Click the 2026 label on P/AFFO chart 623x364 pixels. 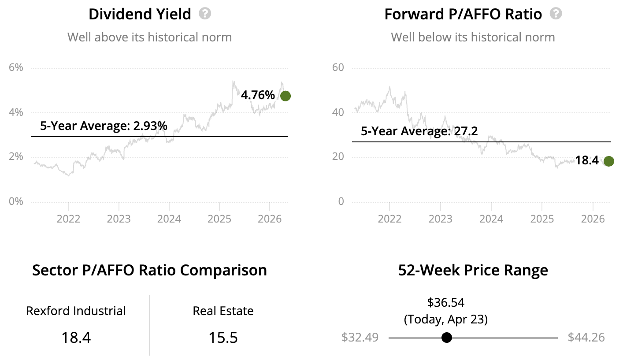click(593, 219)
